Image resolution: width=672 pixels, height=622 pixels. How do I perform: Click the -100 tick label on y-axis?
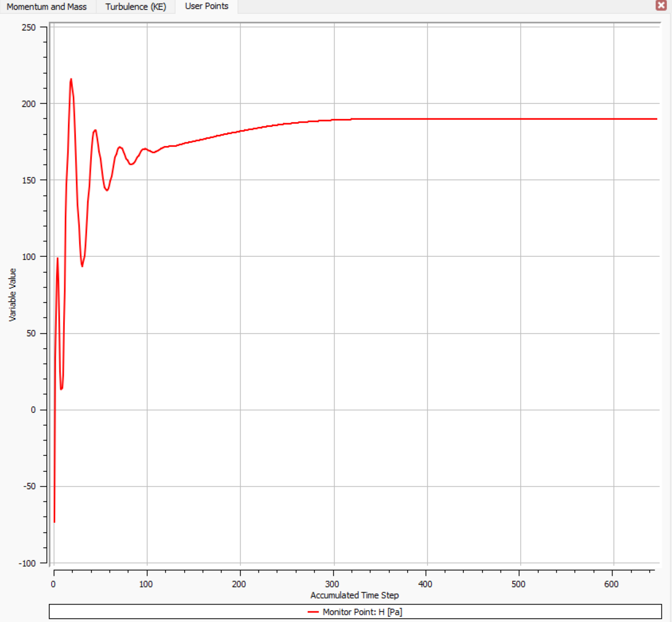(x=27, y=563)
